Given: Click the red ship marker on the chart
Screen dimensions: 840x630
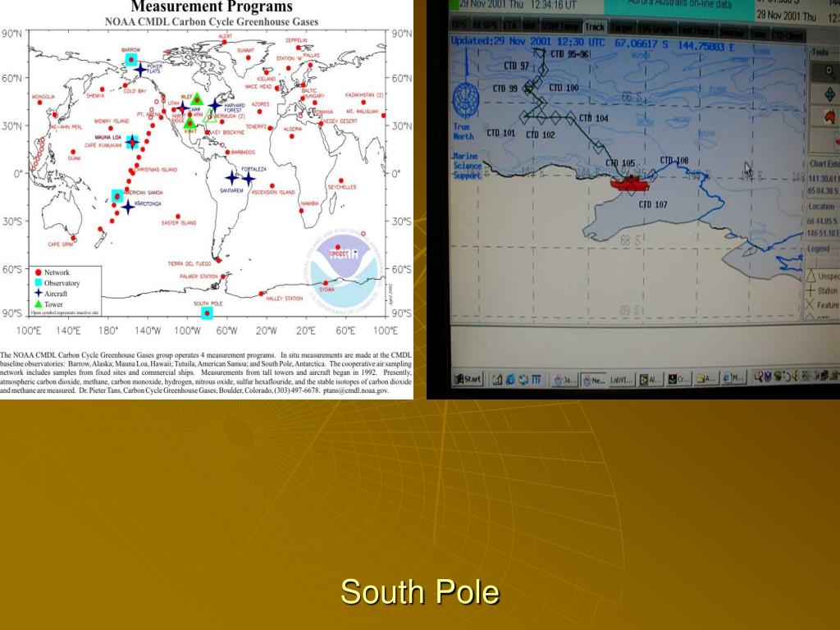Looking at the screenshot, I should tap(630, 185).
